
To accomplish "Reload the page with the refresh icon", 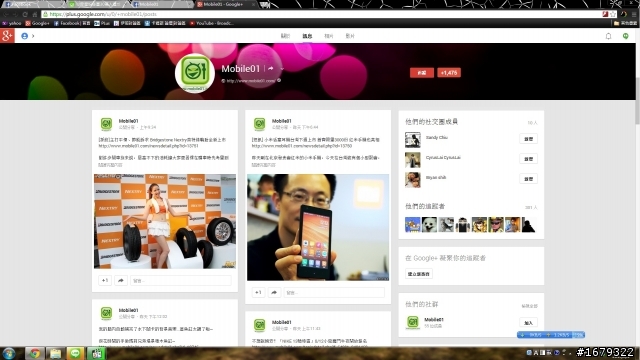I will (x=25, y=14).
